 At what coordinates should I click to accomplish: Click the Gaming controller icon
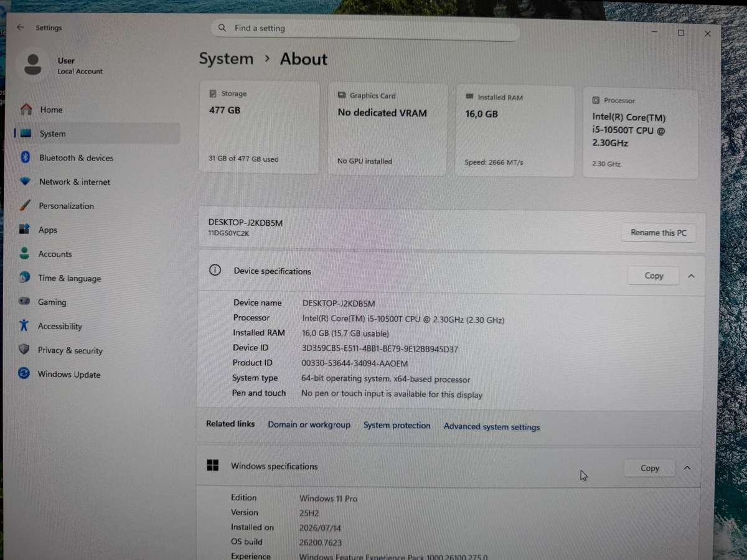(24, 302)
